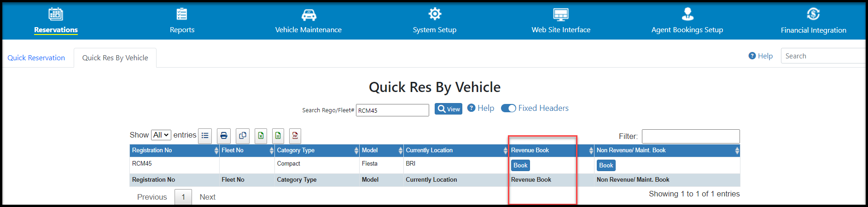This screenshot has width=868, height=207.
Task: Open Financial Integration dollar icon
Action: (x=813, y=14)
